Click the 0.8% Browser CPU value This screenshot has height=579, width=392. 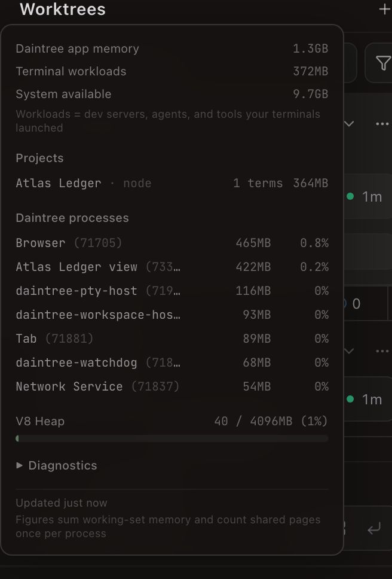click(x=314, y=243)
